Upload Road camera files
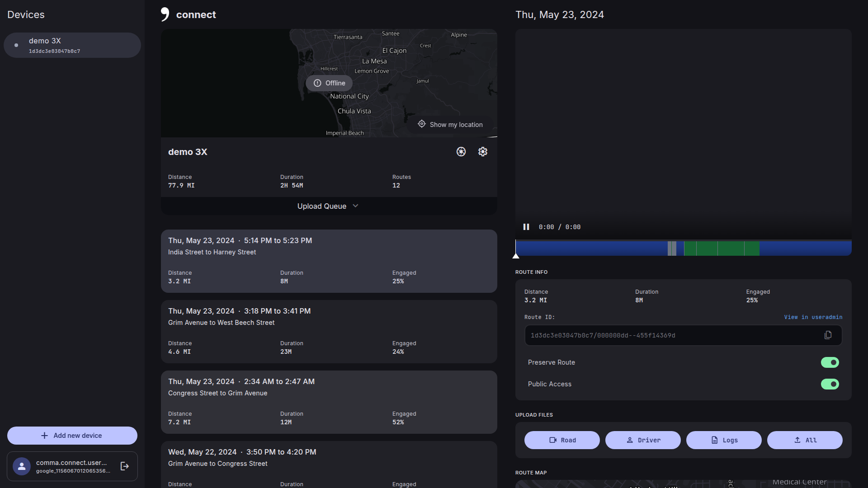This screenshot has height=488, width=868. coord(562,440)
